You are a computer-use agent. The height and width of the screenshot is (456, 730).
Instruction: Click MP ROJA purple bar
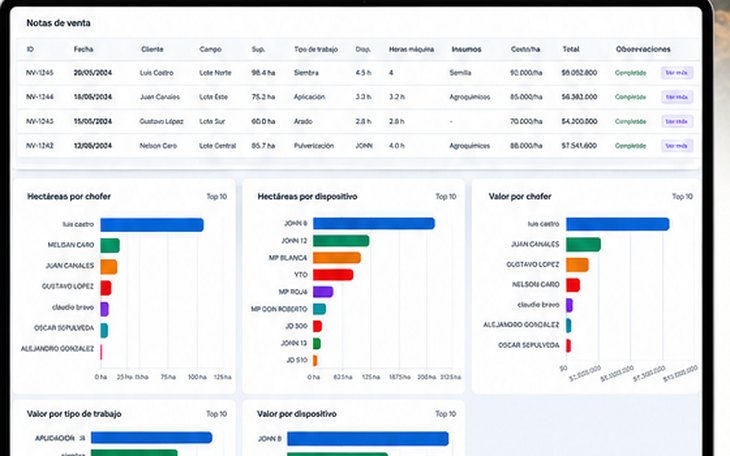tap(323, 292)
